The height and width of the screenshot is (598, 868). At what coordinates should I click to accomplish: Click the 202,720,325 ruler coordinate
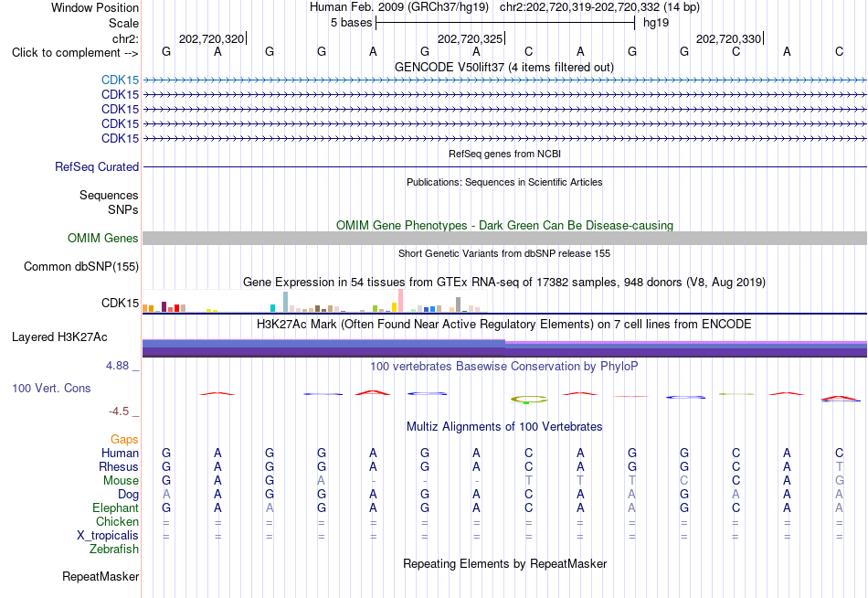click(x=470, y=38)
